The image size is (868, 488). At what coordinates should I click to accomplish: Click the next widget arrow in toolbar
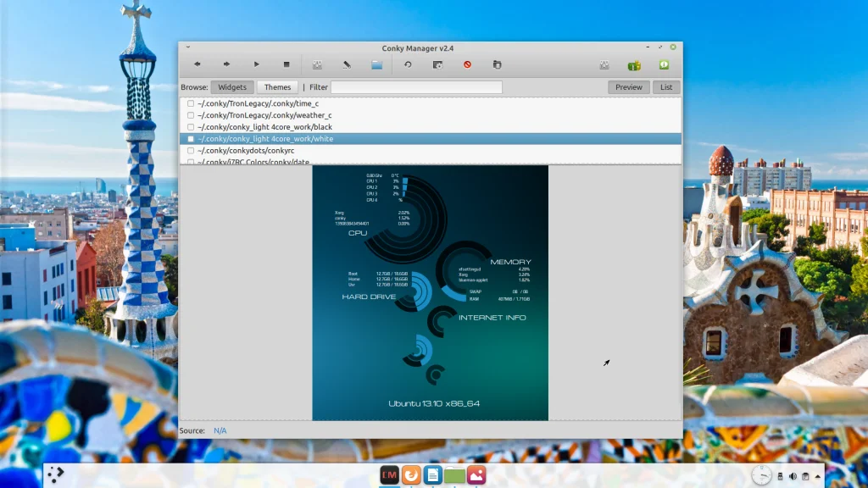227,64
